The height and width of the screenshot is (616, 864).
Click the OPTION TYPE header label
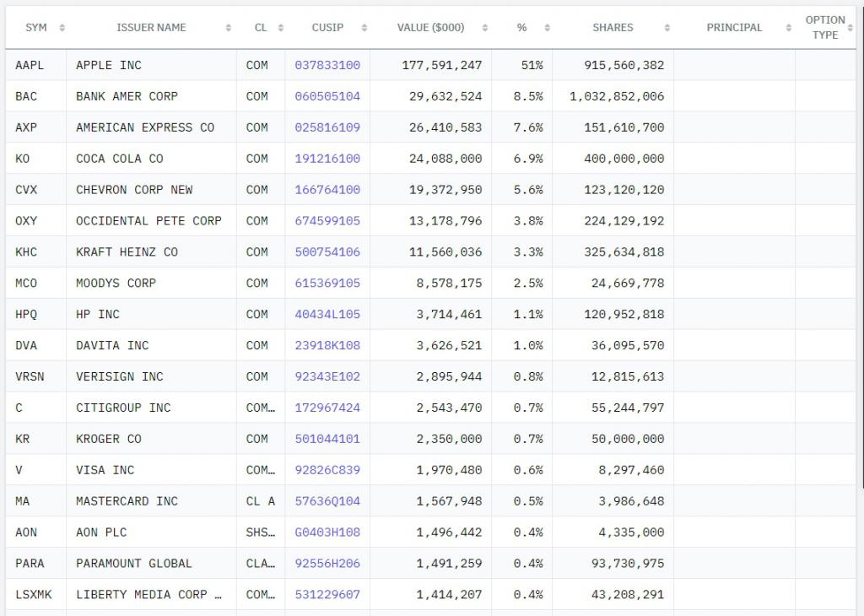pos(825,28)
